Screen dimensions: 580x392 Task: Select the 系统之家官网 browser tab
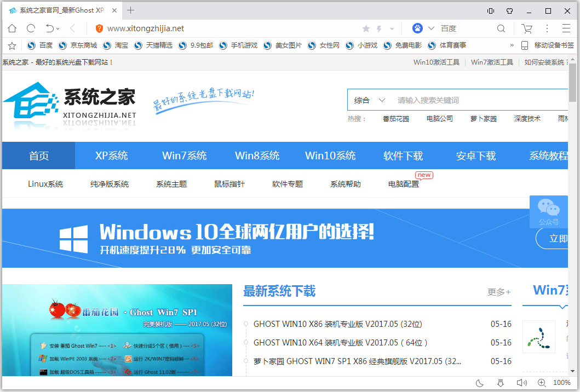click(x=63, y=10)
